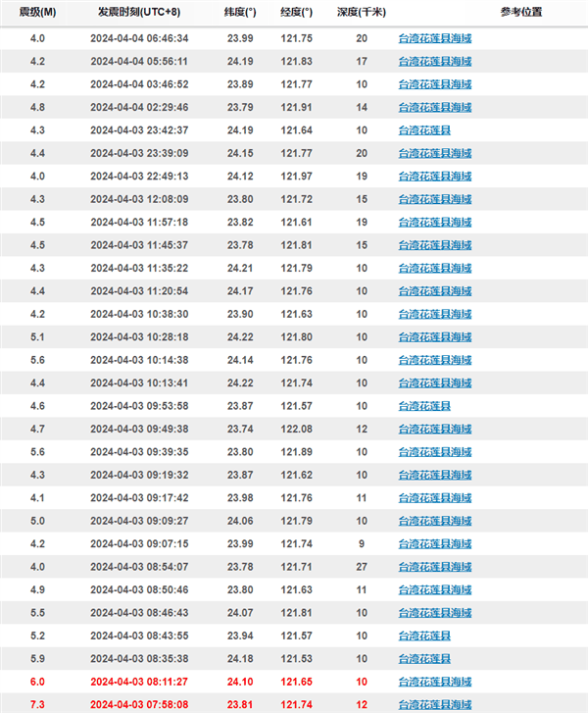
Task: Open location link for the 5.5 magnitude quake
Action: tap(435, 613)
